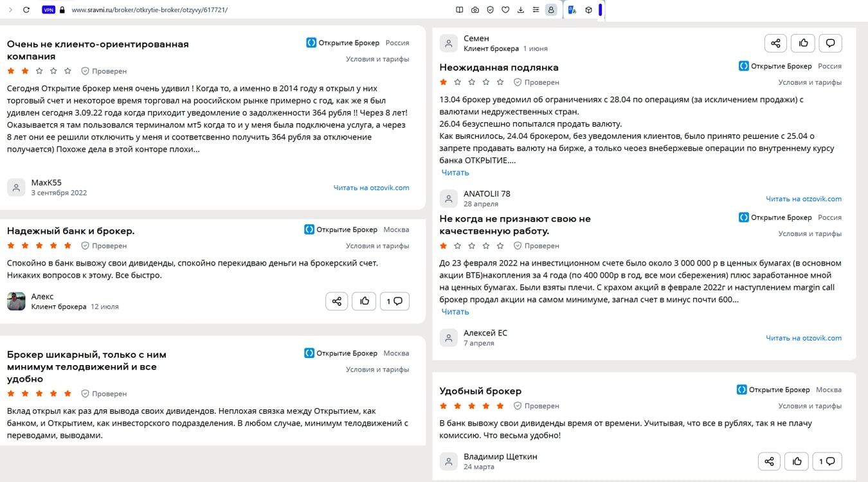Open Открытие Брокер link in Неожиданная подлянка review
Screen dimensions: 868x482
[x=775, y=66]
